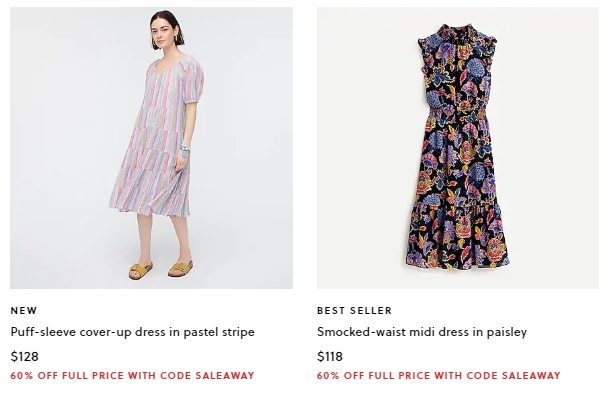Open the pastel stripe dress product photo
The width and height of the screenshot is (601, 394).
pos(151,148)
